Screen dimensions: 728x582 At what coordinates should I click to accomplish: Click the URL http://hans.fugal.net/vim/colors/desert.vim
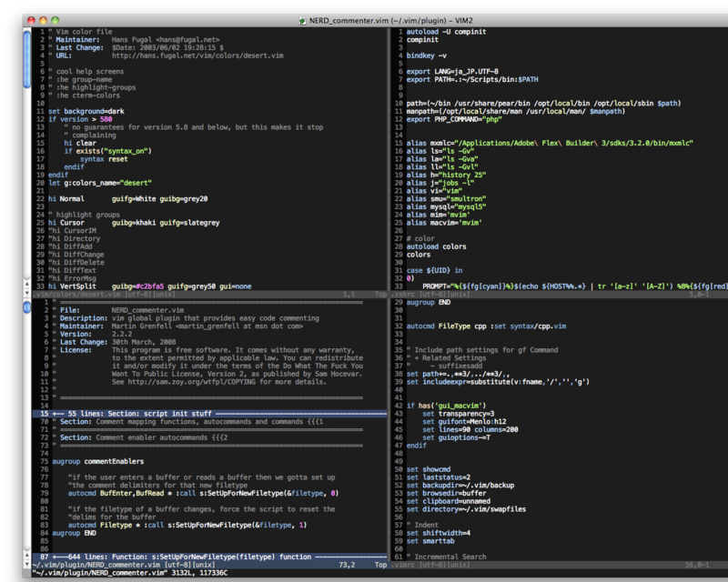[x=197, y=55]
